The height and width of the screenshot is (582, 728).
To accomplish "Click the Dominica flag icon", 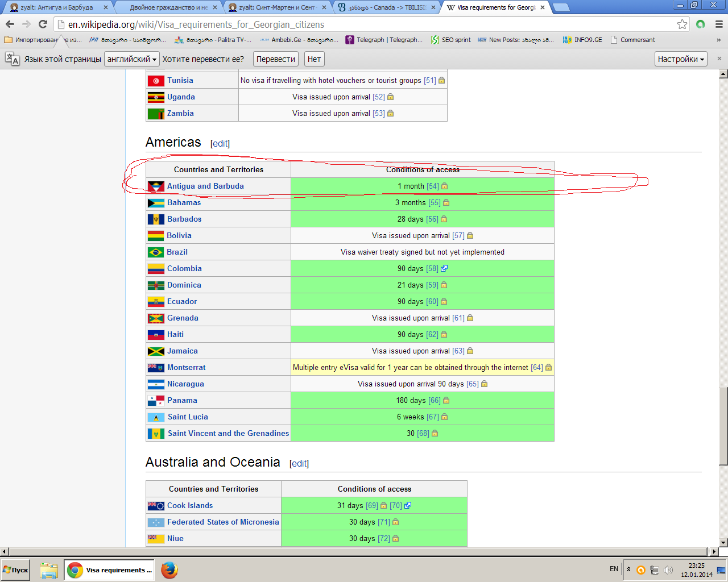I will tap(156, 285).
